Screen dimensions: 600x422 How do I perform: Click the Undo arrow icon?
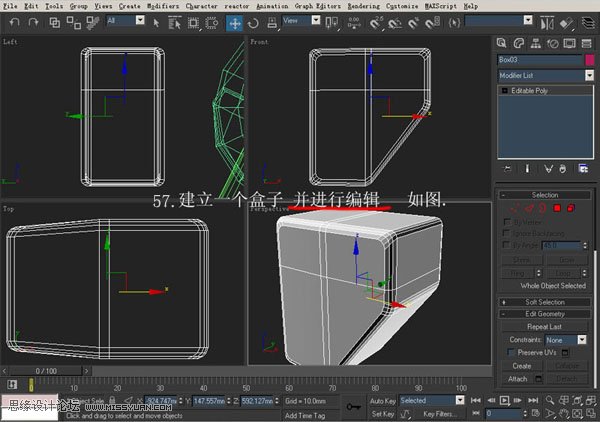point(14,23)
